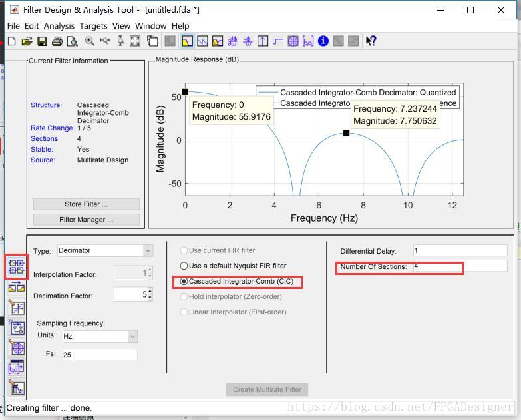Click the New filter design toolbar icon
Screen dimensions: 521x420
click(x=12, y=41)
